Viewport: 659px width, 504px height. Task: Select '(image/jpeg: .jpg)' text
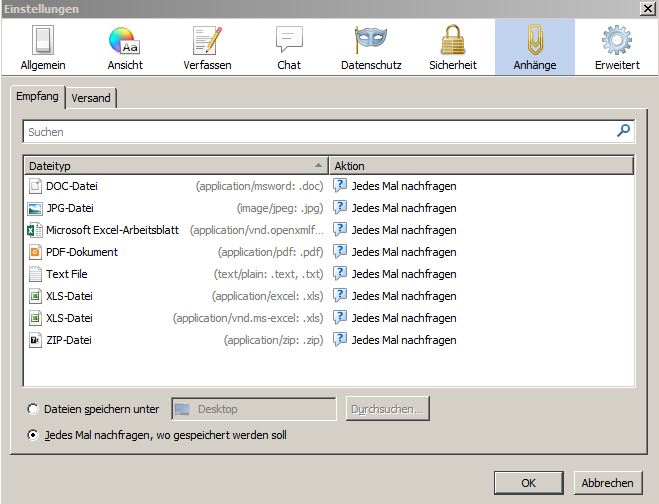click(x=280, y=208)
